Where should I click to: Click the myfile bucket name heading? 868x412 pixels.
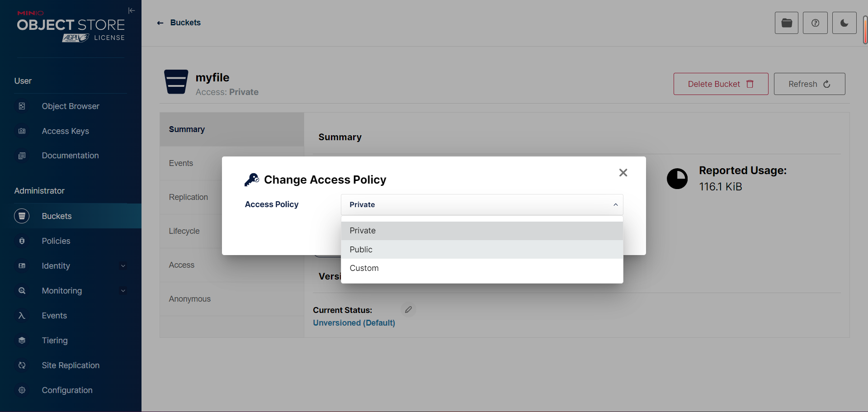[212, 78]
